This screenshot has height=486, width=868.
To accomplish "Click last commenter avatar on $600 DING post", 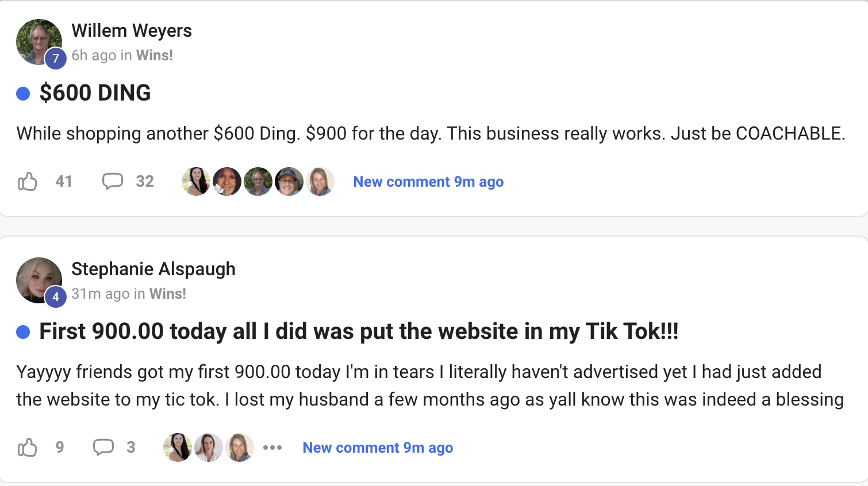I will coord(320,182).
